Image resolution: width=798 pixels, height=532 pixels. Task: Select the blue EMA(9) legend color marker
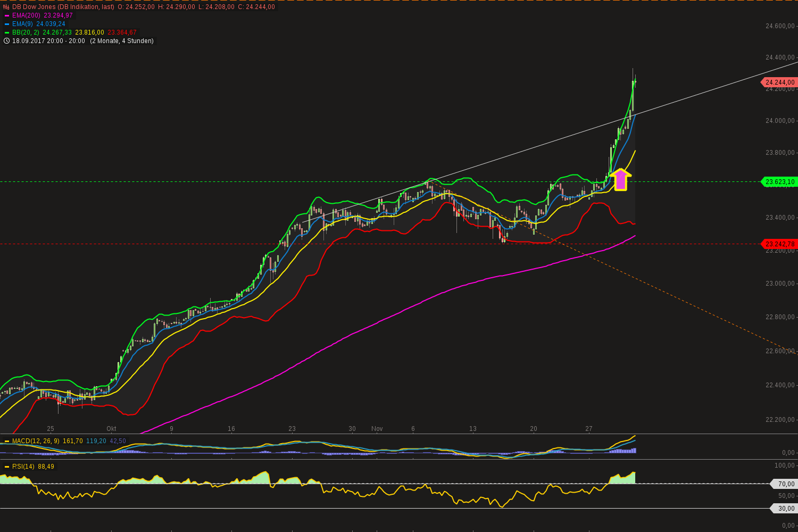[7, 24]
